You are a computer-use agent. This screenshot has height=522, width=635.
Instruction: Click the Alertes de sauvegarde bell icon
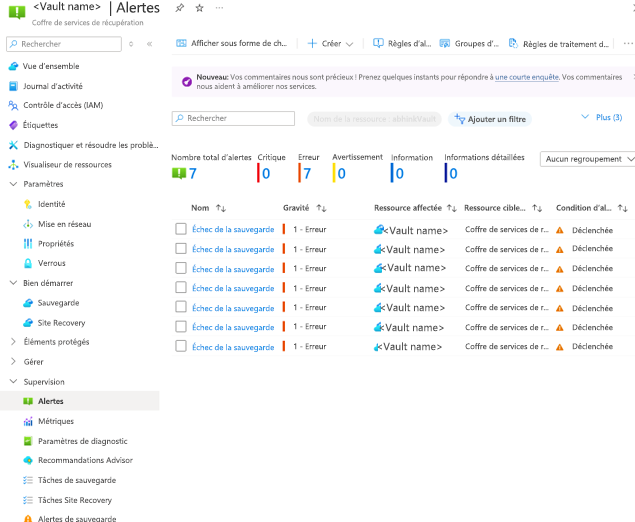pyautogui.click(x=28, y=518)
